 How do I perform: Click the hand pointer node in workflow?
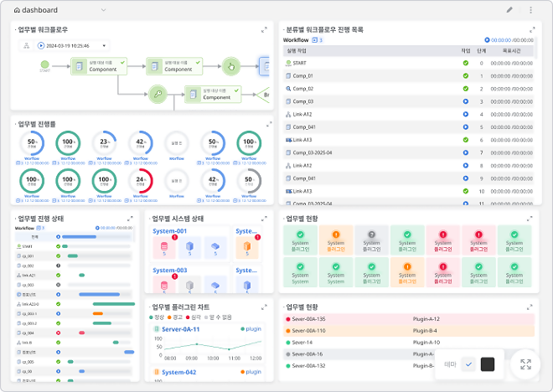233,66
